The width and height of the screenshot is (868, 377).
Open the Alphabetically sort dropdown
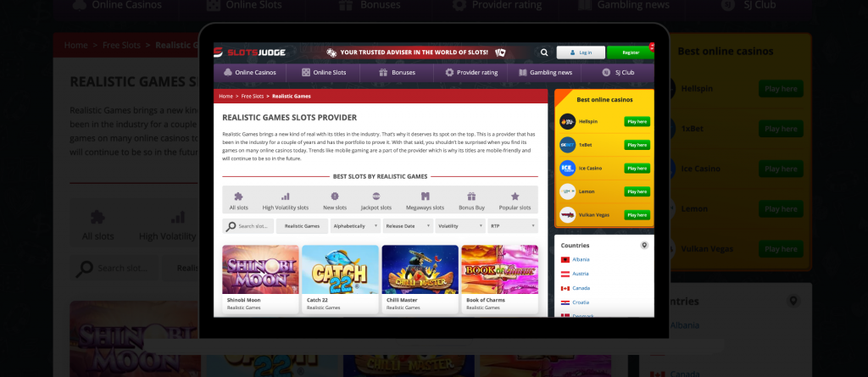click(355, 226)
